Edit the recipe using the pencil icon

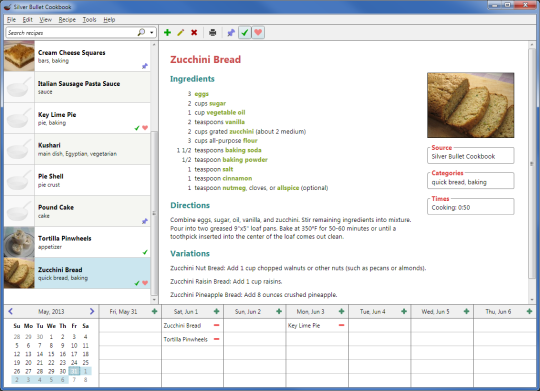[x=180, y=33]
